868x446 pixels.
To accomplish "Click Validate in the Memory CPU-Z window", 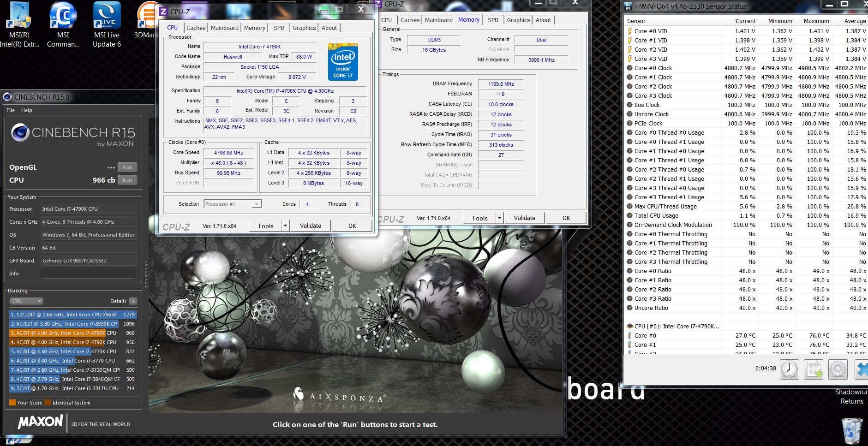I will tap(524, 218).
